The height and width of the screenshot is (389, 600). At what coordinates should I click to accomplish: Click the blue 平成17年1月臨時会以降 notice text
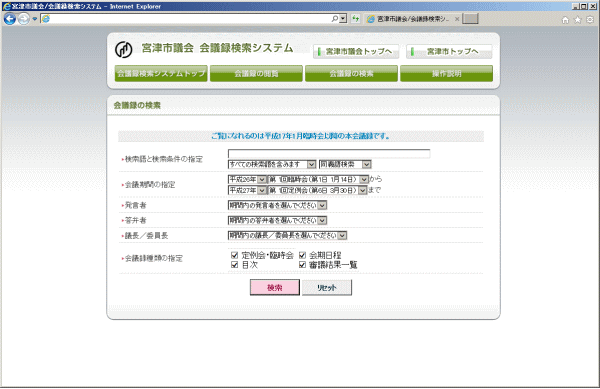pos(301,136)
